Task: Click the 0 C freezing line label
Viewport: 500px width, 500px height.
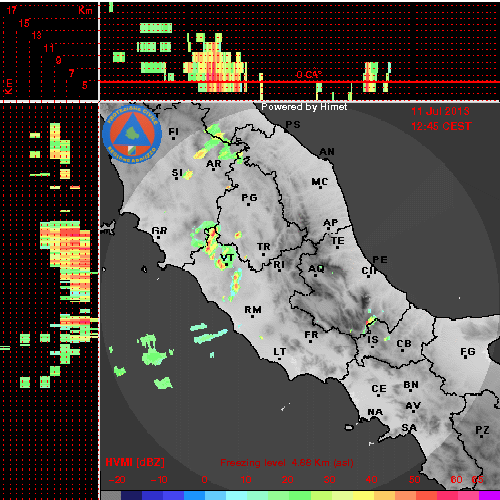Action: pos(309,74)
